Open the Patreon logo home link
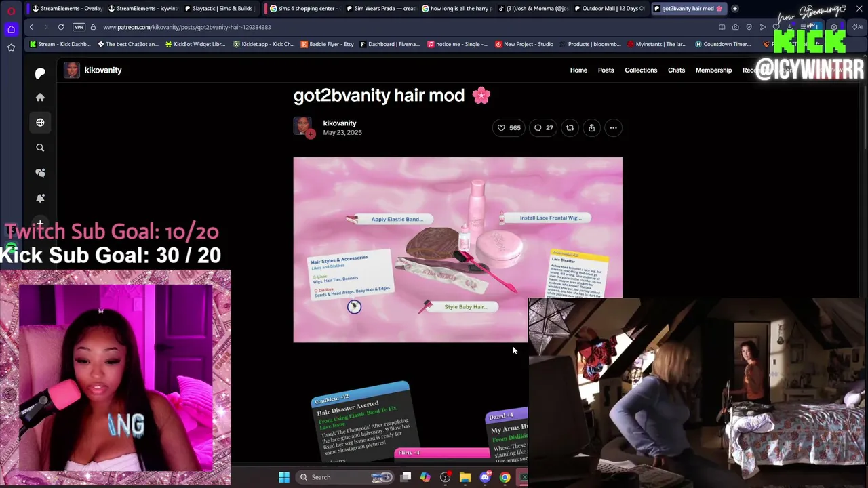The image size is (868, 488). pyautogui.click(x=40, y=73)
